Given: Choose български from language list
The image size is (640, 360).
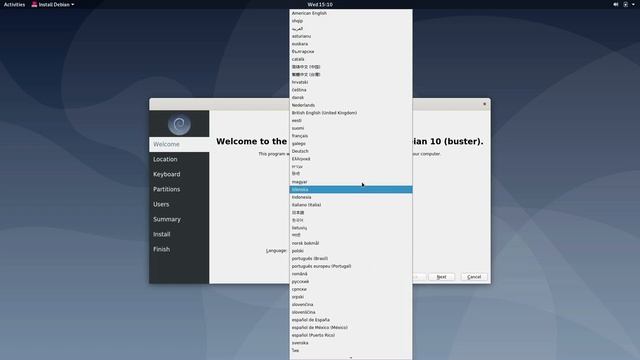Looking at the screenshot, I should click(351, 51).
